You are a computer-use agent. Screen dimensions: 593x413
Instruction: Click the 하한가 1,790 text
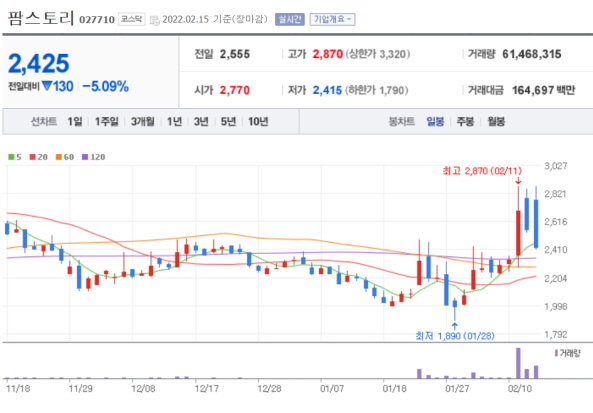(x=376, y=90)
